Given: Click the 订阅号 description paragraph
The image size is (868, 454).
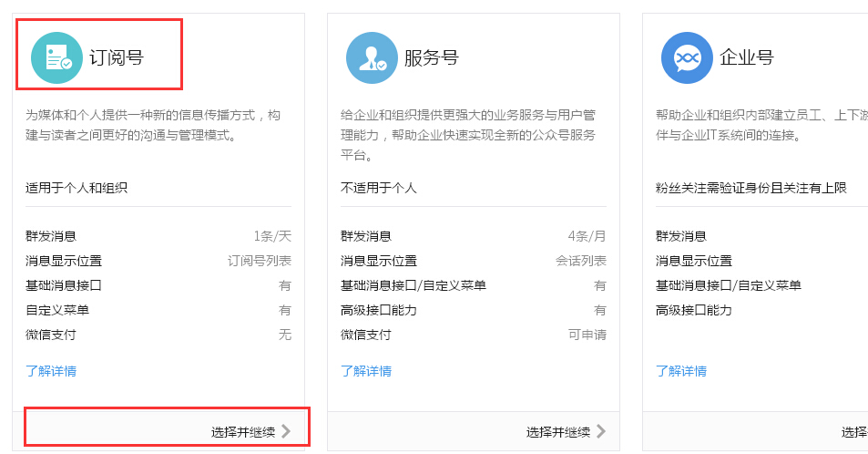Looking at the screenshot, I should tap(153, 125).
